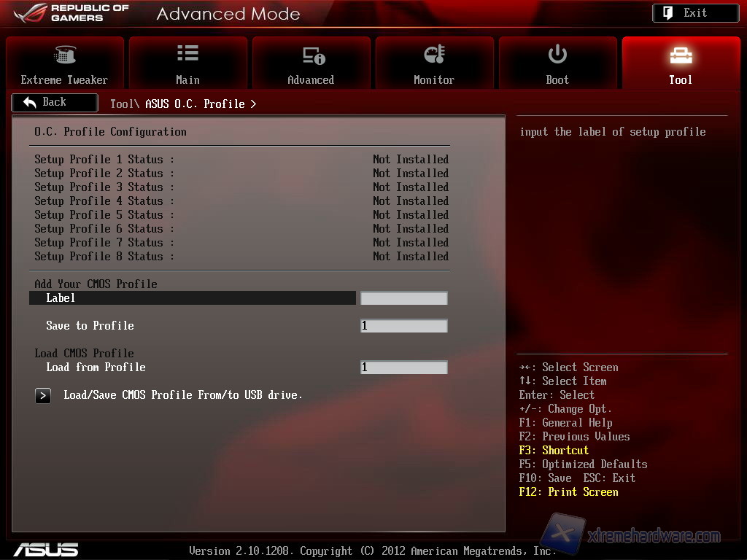Screen dimensions: 747x560
Task: Select the Save to Profile number field
Action: point(403,326)
